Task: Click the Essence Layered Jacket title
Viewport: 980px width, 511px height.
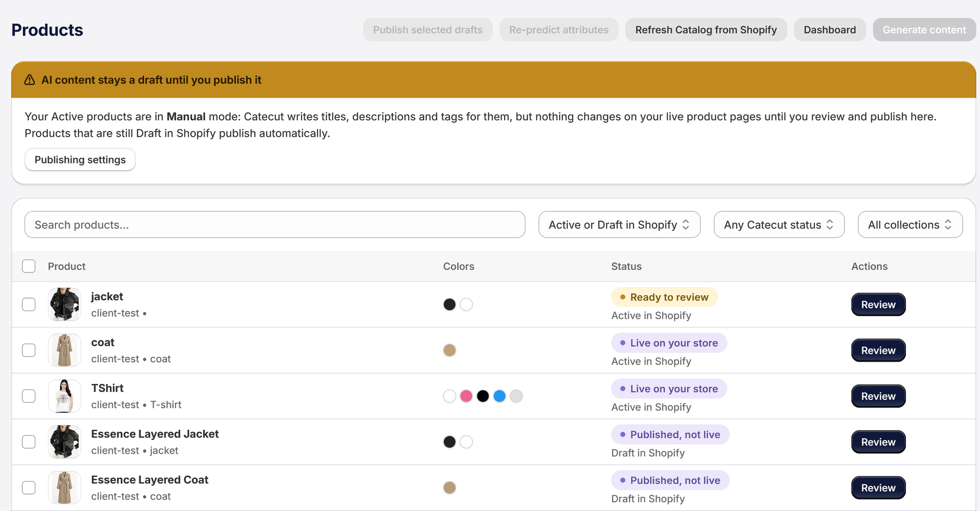Action: point(155,434)
